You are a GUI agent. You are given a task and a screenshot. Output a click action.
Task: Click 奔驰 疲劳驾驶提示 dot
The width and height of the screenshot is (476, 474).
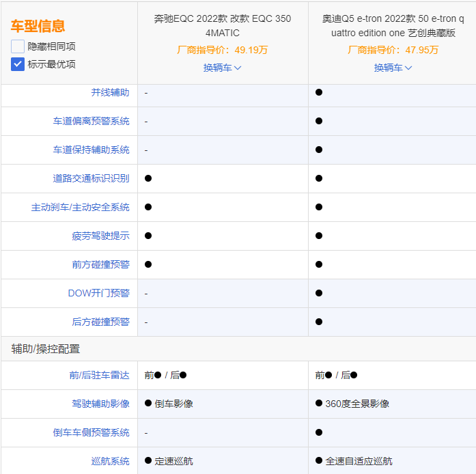point(148,236)
